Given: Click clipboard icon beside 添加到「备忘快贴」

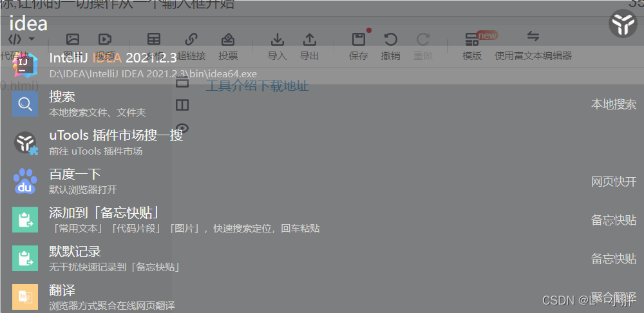Looking at the screenshot, I should [x=25, y=220].
